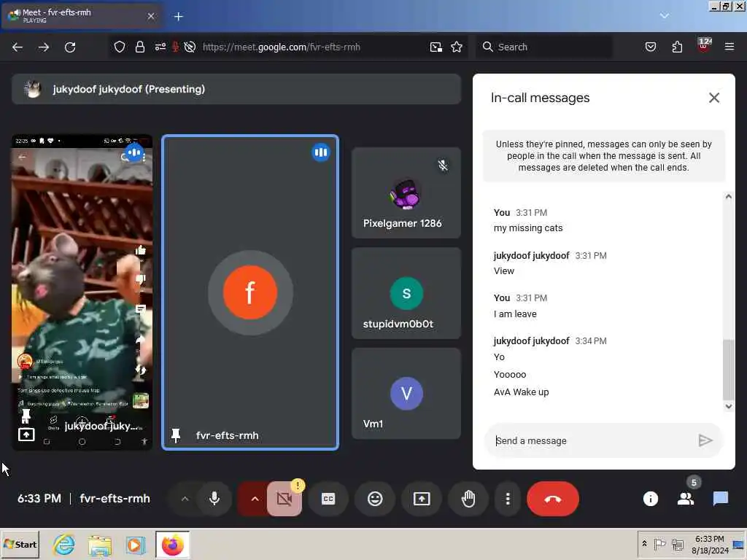Select the fvr-efts-rmh participant tile
Viewport: 747px width, 560px height.
click(x=250, y=292)
